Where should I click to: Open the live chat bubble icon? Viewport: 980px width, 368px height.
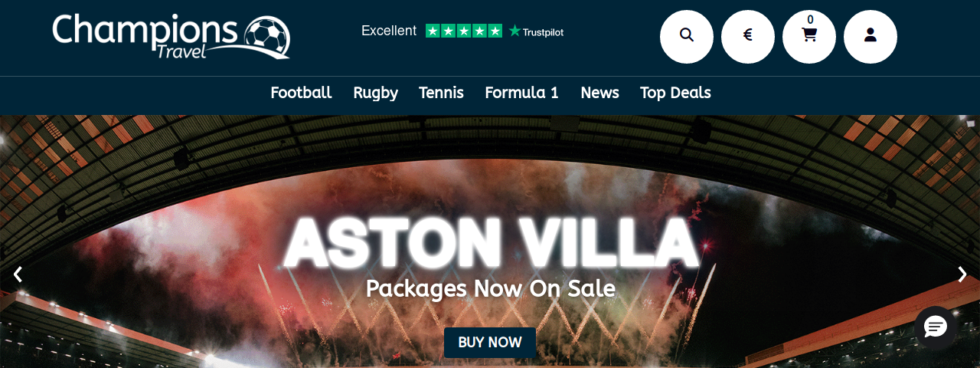[936, 327]
